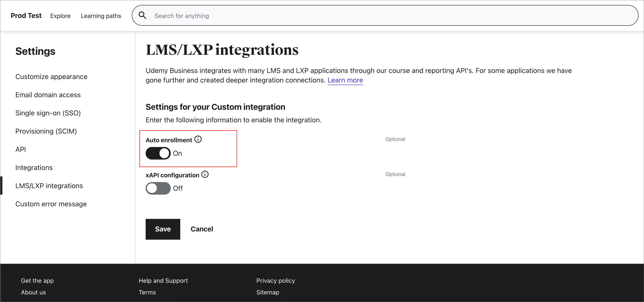Viewport: 644px width, 302px height.
Task: Toggle Auto enrollment switch On
Action: pyautogui.click(x=157, y=153)
